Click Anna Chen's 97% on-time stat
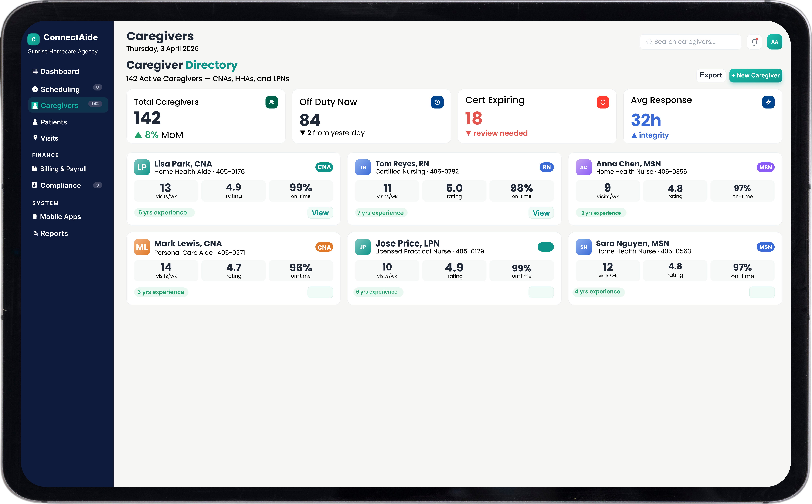The width and height of the screenshot is (812, 504). (x=742, y=191)
